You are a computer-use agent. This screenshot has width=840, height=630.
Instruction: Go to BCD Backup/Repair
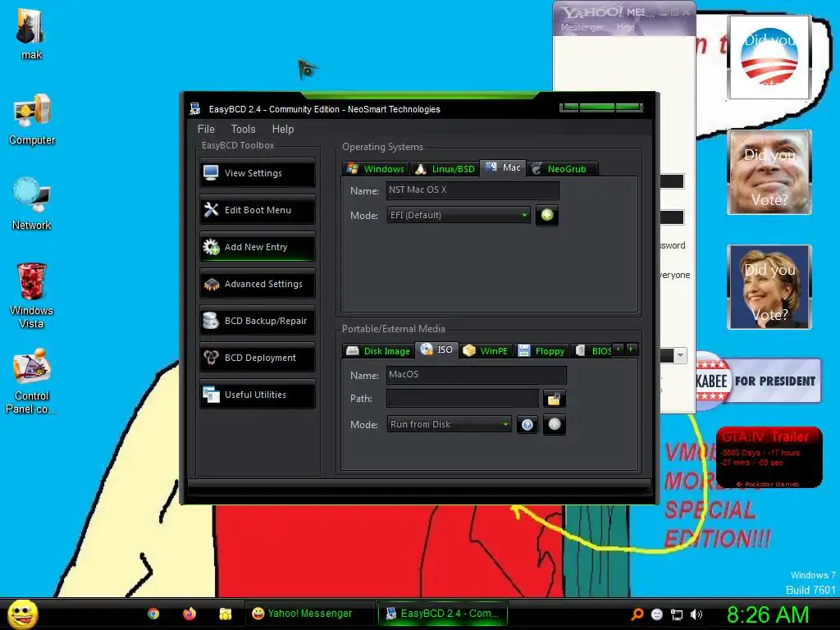(x=258, y=321)
